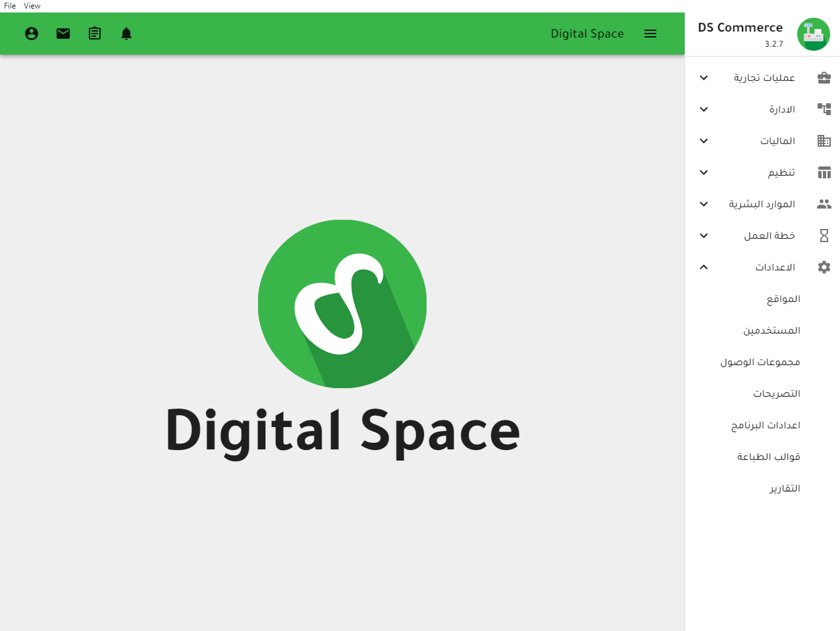Expand the الماليات section chevron
Image resolution: width=840 pixels, height=631 pixels.
704,141
